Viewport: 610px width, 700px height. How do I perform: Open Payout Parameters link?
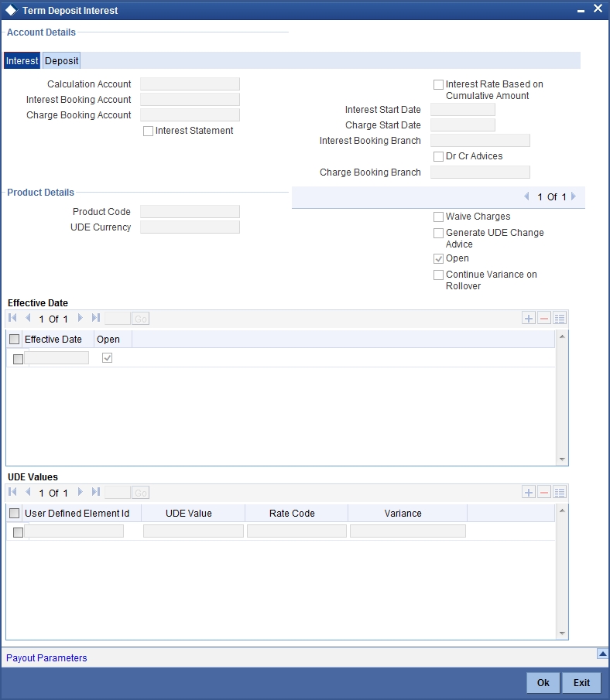click(x=46, y=658)
